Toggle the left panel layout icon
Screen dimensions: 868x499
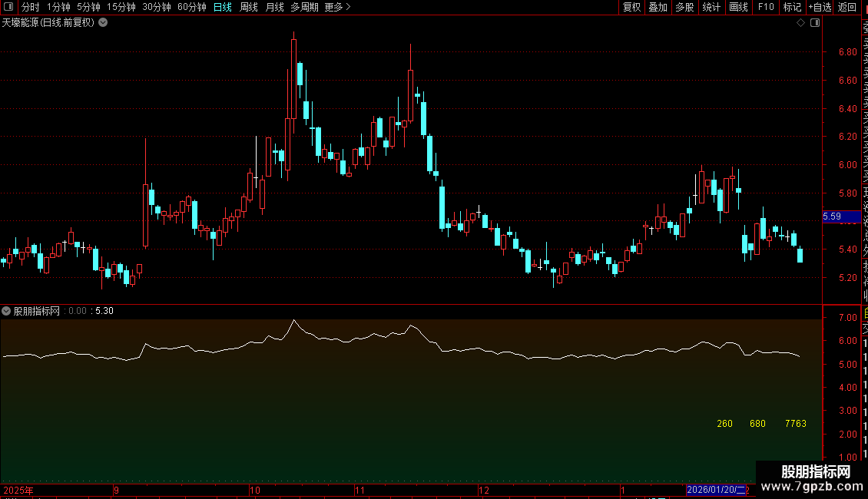pos(8,7)
